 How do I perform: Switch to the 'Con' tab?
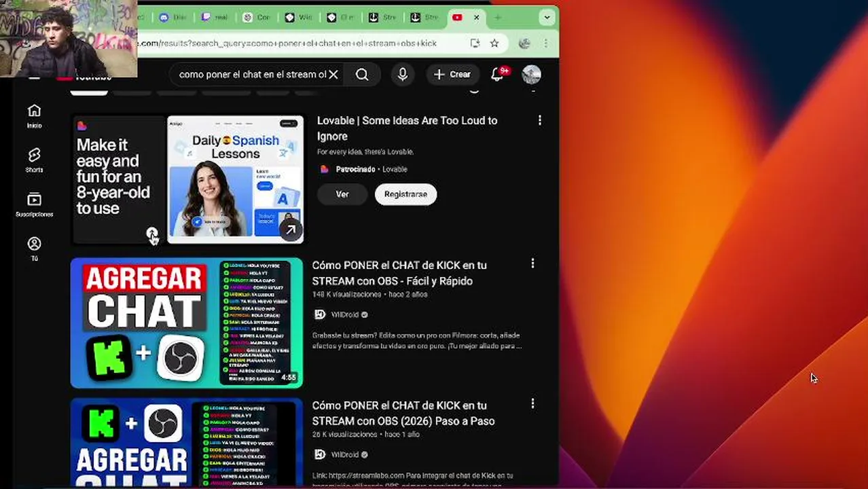tap(257, 18)
